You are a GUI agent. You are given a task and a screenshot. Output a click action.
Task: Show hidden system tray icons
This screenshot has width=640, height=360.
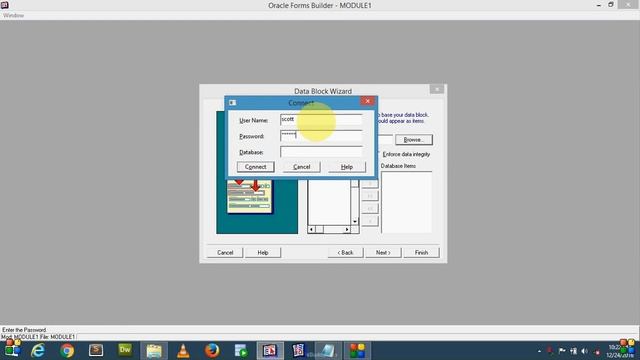pyautogui.click(x=539, y=351)
